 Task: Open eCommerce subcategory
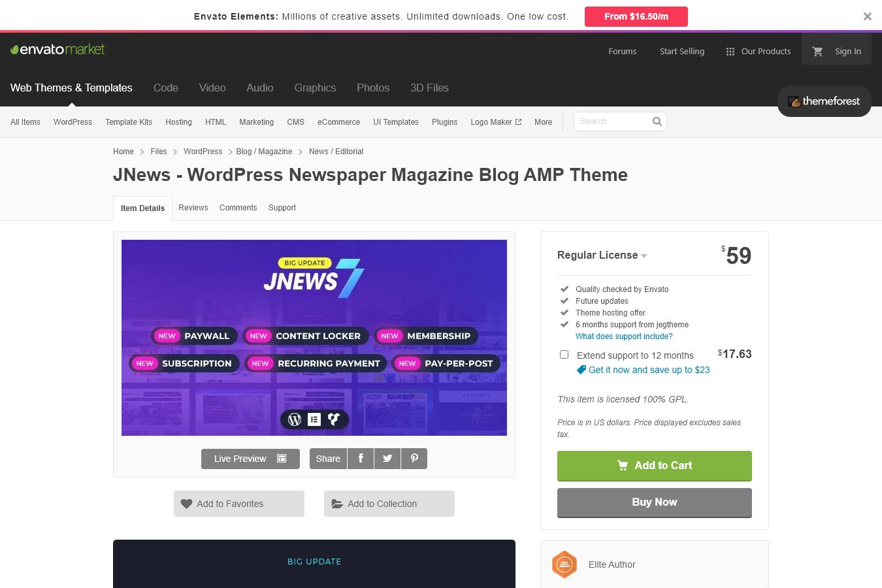[x=338, y=122]
